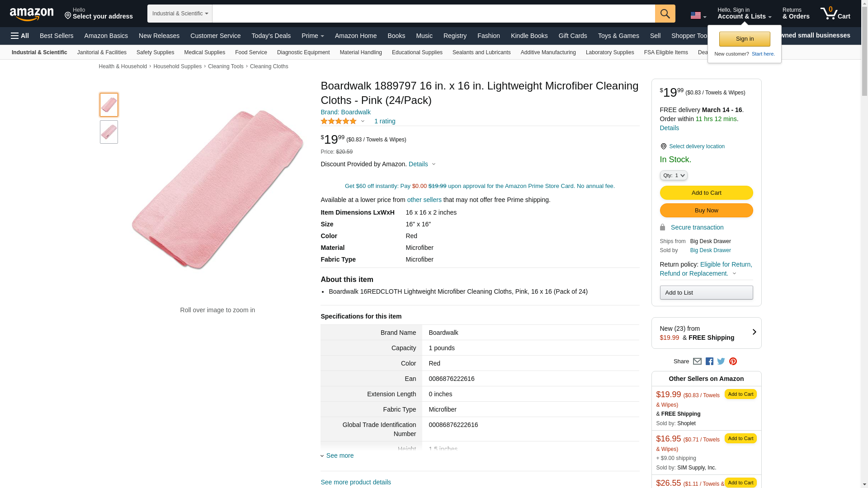Image resolution: width=868 pixels, height=488 pixels.
Task: Click the Add to Cart button
Action: [706, 193]
